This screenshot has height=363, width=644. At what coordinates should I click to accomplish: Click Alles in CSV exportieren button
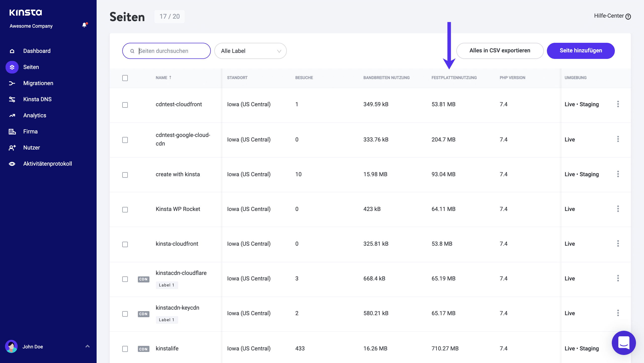coord(500,50)
